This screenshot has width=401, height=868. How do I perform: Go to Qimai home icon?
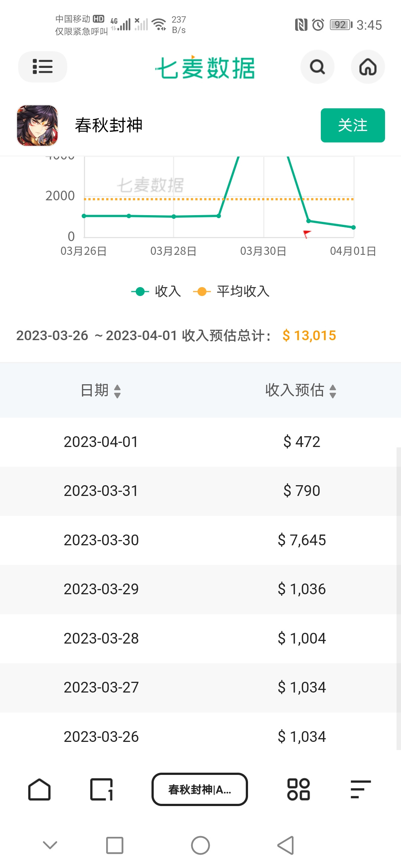point(368,67)
